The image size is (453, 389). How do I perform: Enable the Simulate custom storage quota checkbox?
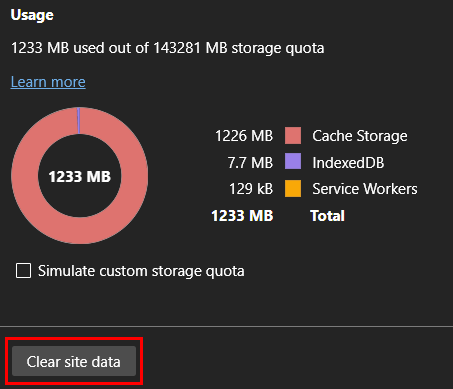tap(23, 270)
